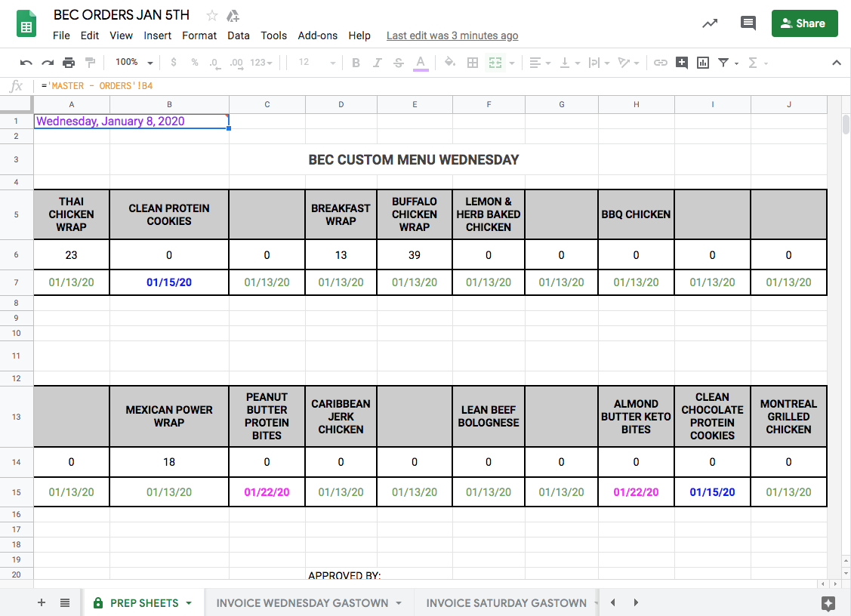The height and width of the screenshot is (616, 851).
Task: Click the print icon
Action: pyautogui.click(x=69, y=63)
